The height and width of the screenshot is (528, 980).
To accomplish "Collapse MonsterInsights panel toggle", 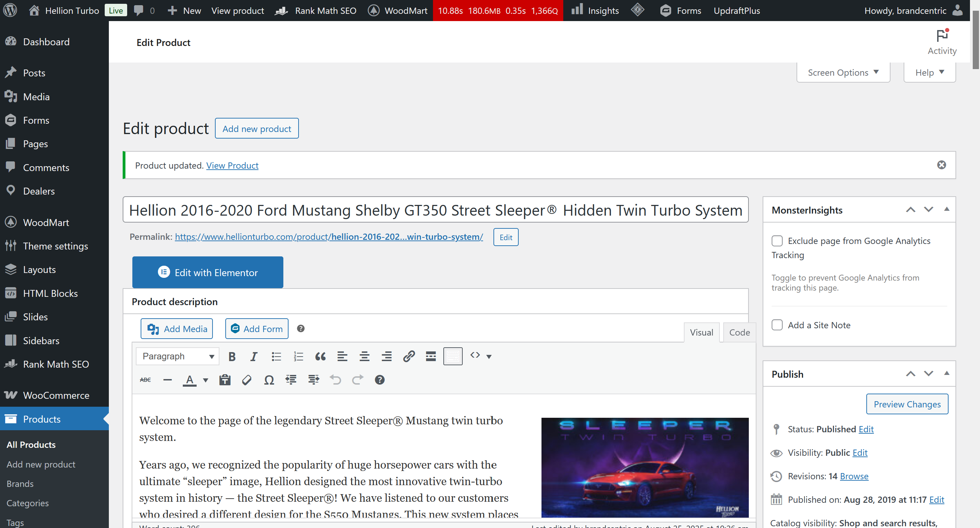I will coord(946,209).
